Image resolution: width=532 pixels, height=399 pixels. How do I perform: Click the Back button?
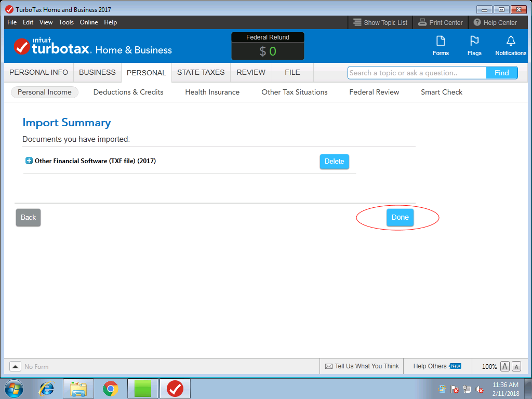coord(28,218)
